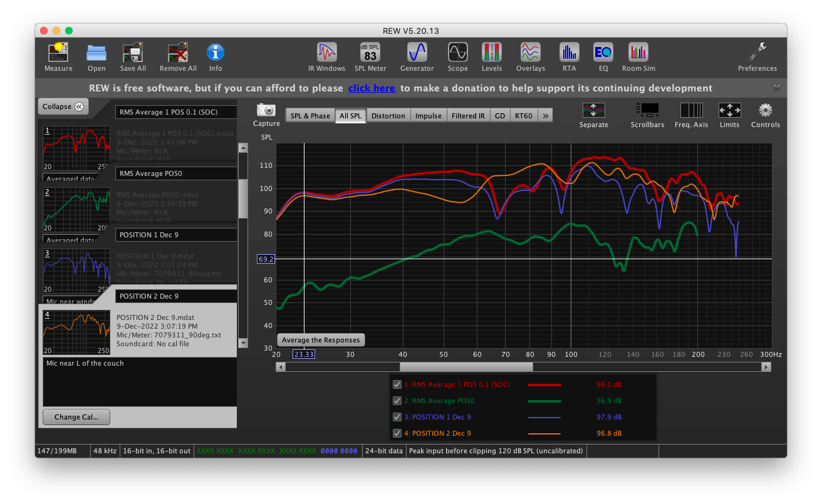This screenshot has height=504, width=822.
Task: Select measurement 3 blue thumbnail
Action: click(76, 270)
